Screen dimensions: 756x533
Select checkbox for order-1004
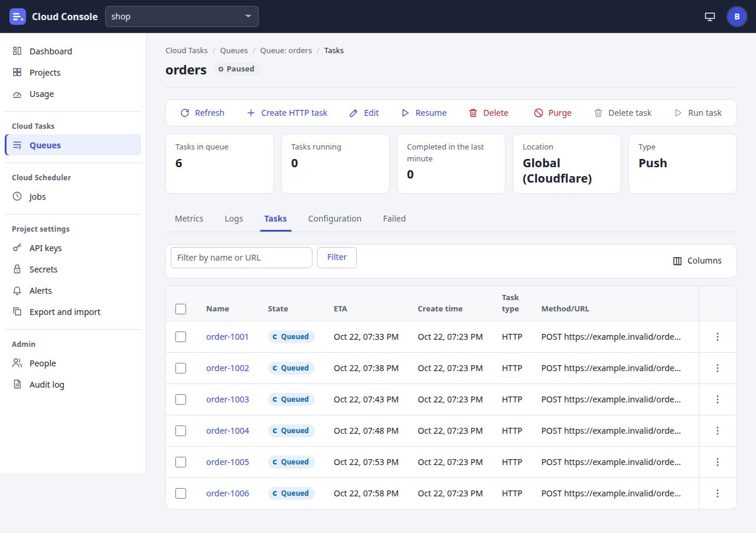point(181,431)
